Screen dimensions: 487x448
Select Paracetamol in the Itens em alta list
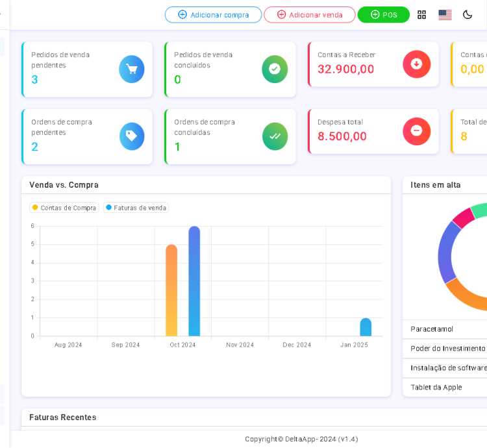click(x=432, y=329)
